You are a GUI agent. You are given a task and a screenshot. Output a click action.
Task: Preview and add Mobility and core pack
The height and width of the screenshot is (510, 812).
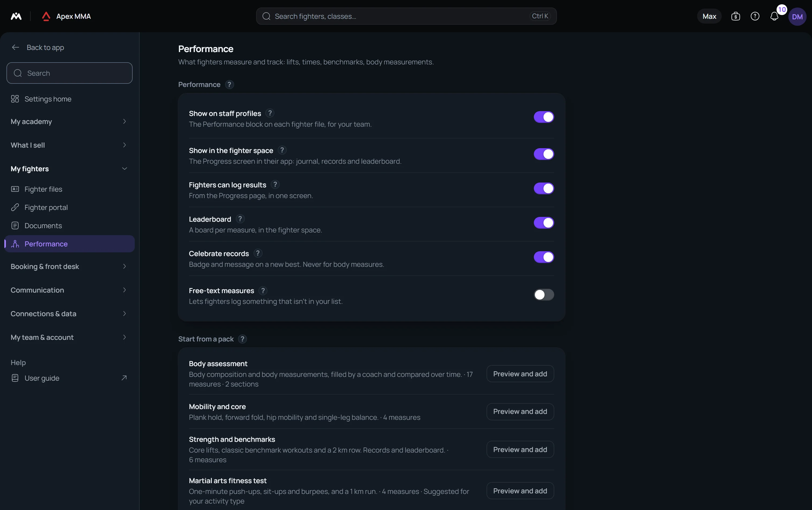[x=520, y=411]
